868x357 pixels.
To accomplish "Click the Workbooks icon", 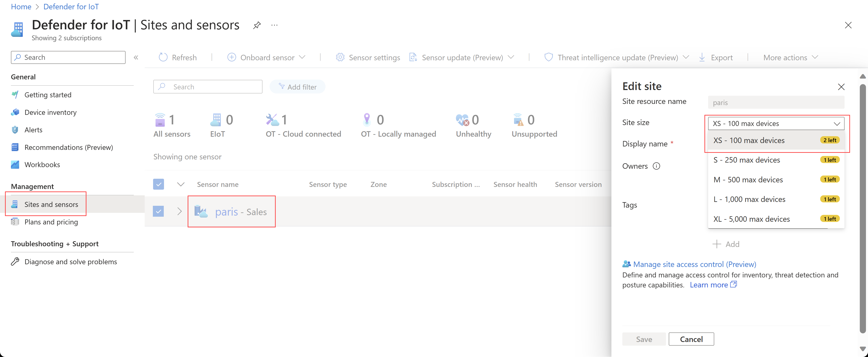I will [x=15, y=165].
